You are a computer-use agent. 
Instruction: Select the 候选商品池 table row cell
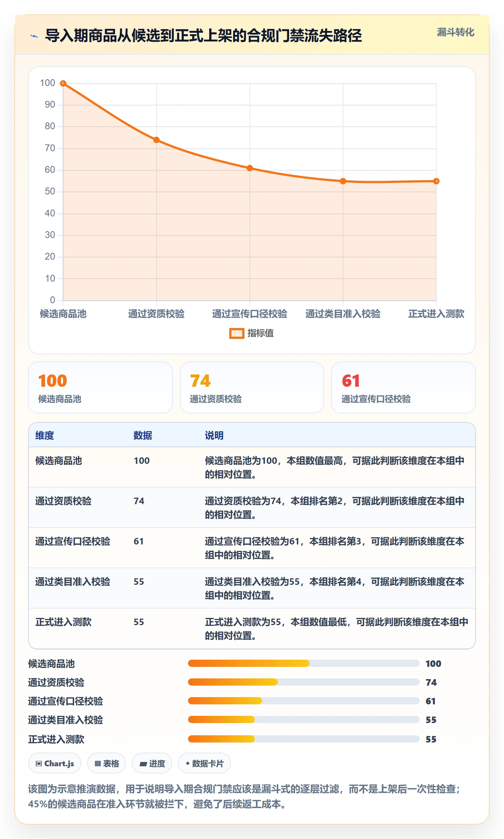[59, 461]
